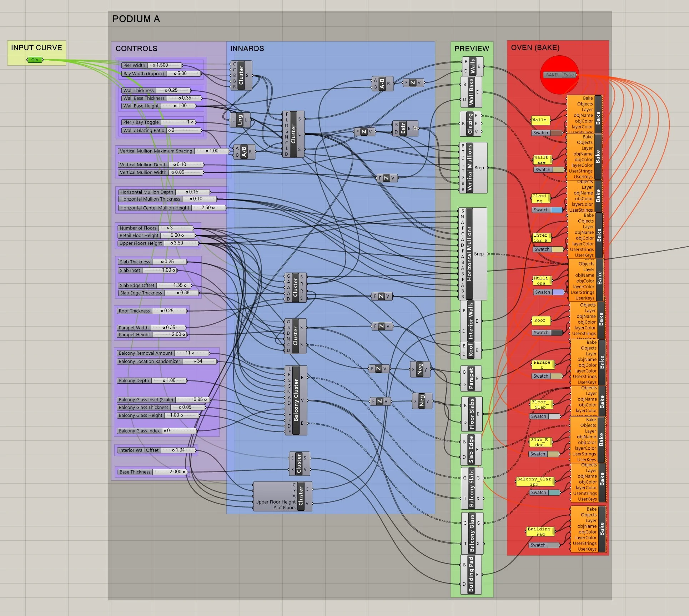Click the CONTROLS group title
The height and width of the screenshot is (616, 689).
(x=136, y=49)
